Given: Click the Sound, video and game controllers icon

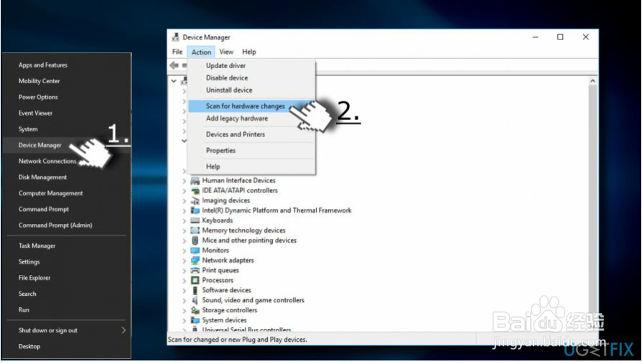Looking at the screenshot, I should 195,300.
